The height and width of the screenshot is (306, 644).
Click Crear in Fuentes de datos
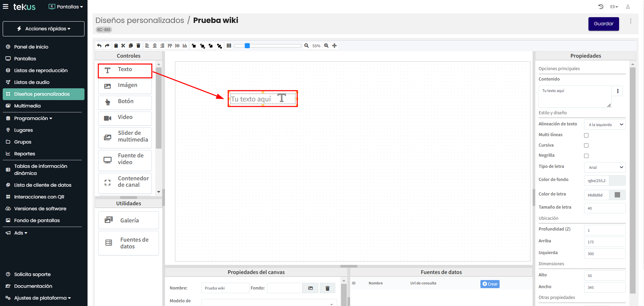click(x=490, y=284)
